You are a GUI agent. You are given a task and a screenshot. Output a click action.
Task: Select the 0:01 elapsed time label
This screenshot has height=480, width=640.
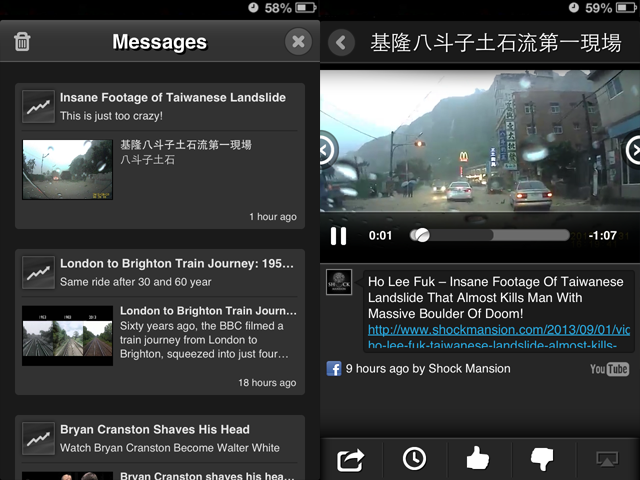pos(380,236)
